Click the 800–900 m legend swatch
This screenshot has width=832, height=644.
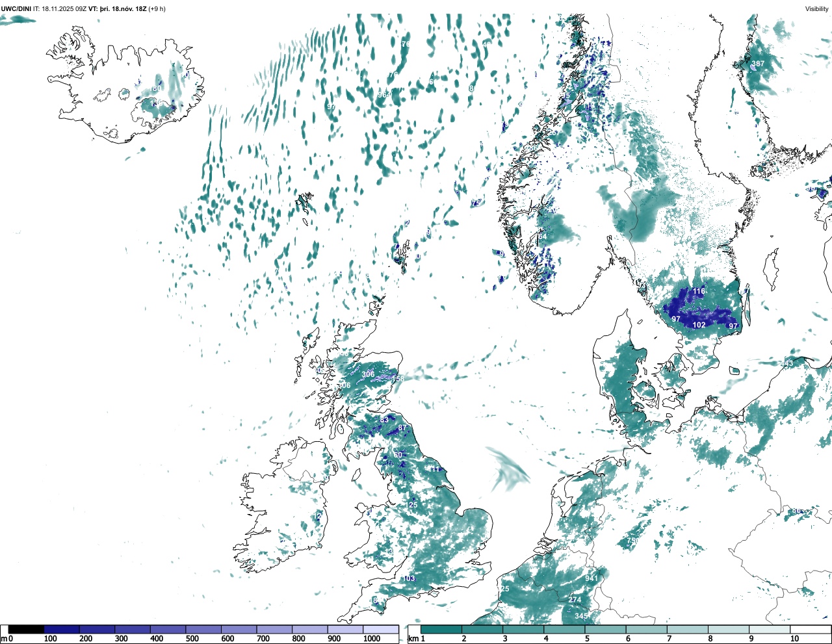pos(310,629)
